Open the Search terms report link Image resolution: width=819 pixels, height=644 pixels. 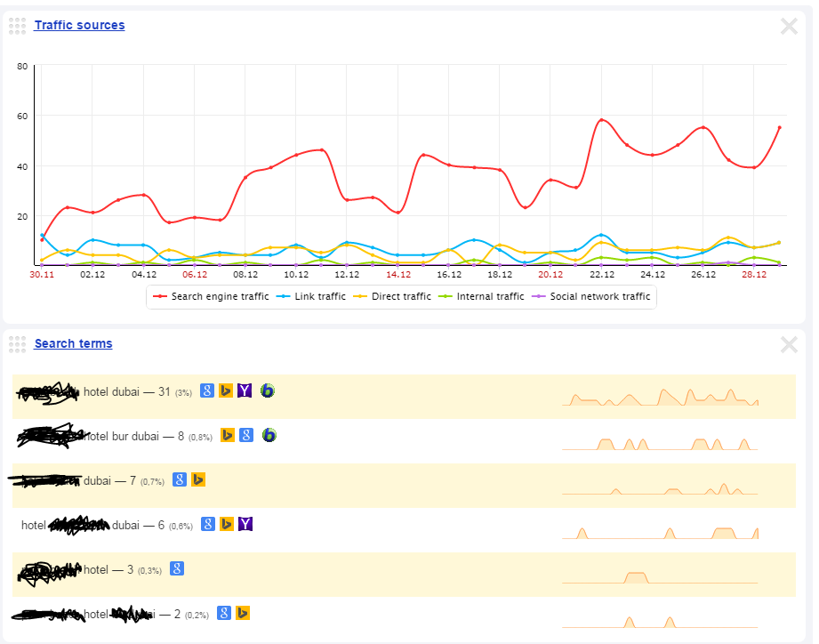click(73, 343)
